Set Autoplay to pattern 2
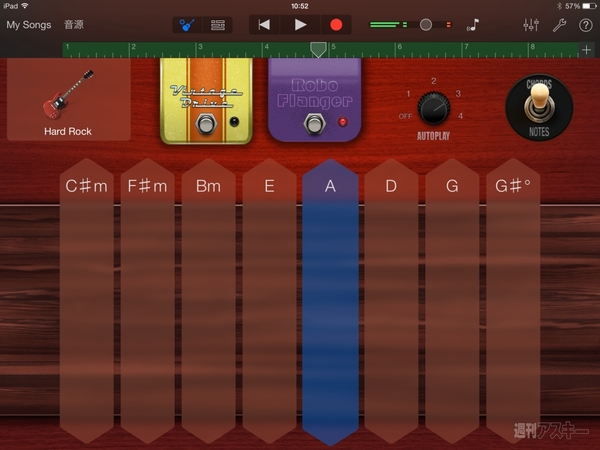Viewport: 600px width, 450px height. [434, 81]
